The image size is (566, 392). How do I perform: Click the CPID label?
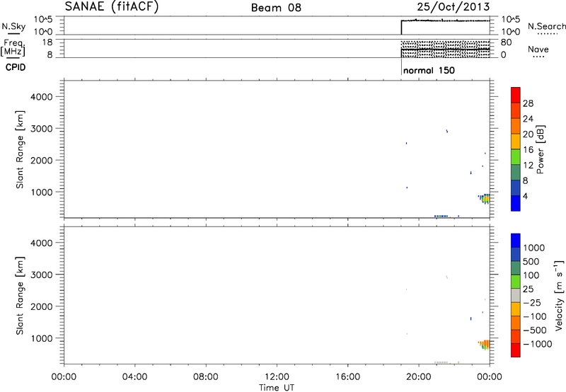pos(15,67)
